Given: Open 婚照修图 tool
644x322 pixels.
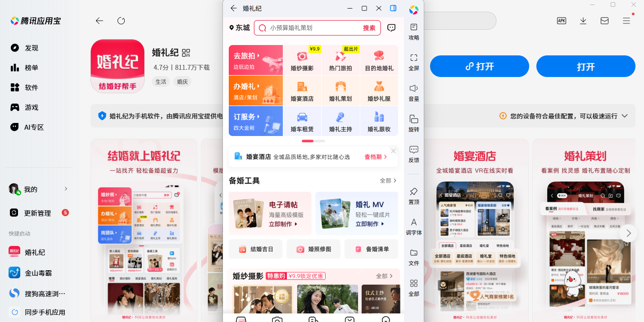Looking at the screenshot, I should [313, 249].
